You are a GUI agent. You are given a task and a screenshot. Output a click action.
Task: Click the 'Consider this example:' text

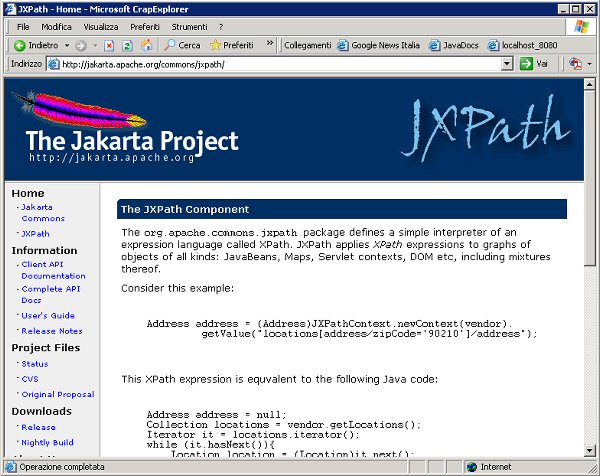pos(177,288)
